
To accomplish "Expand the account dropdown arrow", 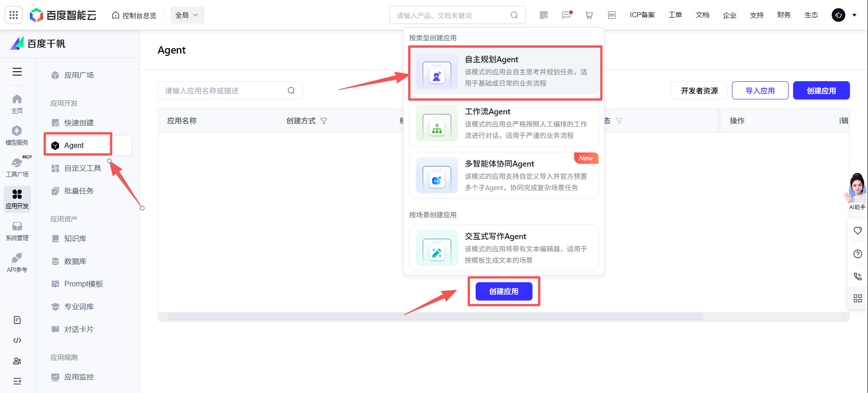I will pos(854,15).
